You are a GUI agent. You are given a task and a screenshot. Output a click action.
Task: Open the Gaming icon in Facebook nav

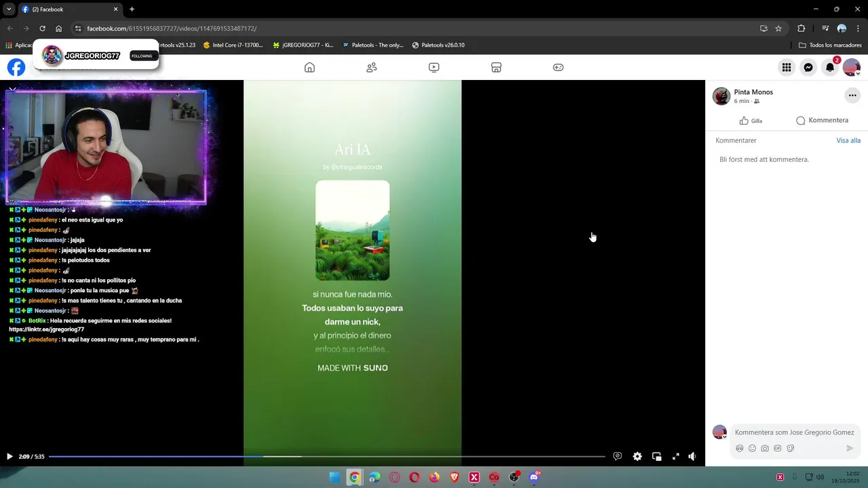coord(558,67)
